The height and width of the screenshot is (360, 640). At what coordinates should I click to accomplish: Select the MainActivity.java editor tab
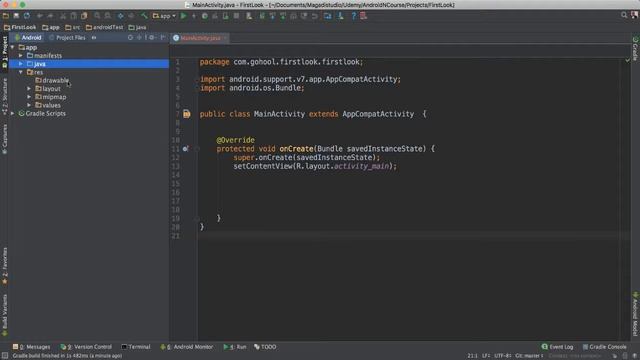200,38
